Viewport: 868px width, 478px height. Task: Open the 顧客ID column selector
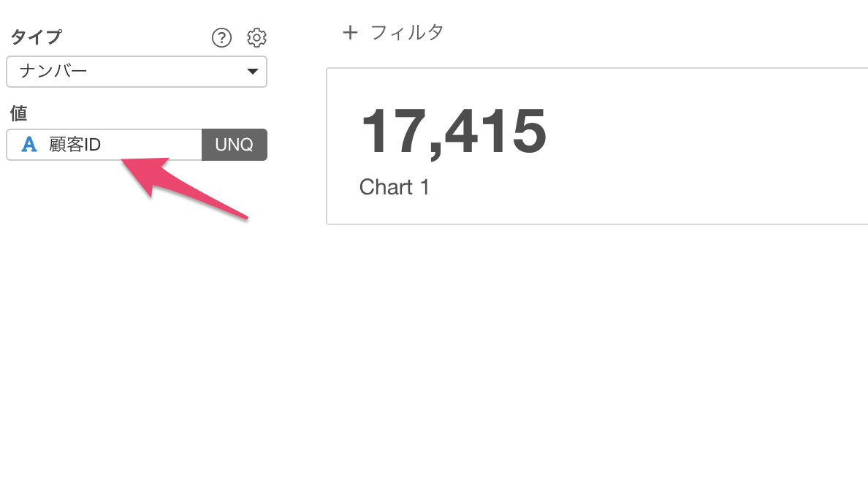tap(104, 145)
